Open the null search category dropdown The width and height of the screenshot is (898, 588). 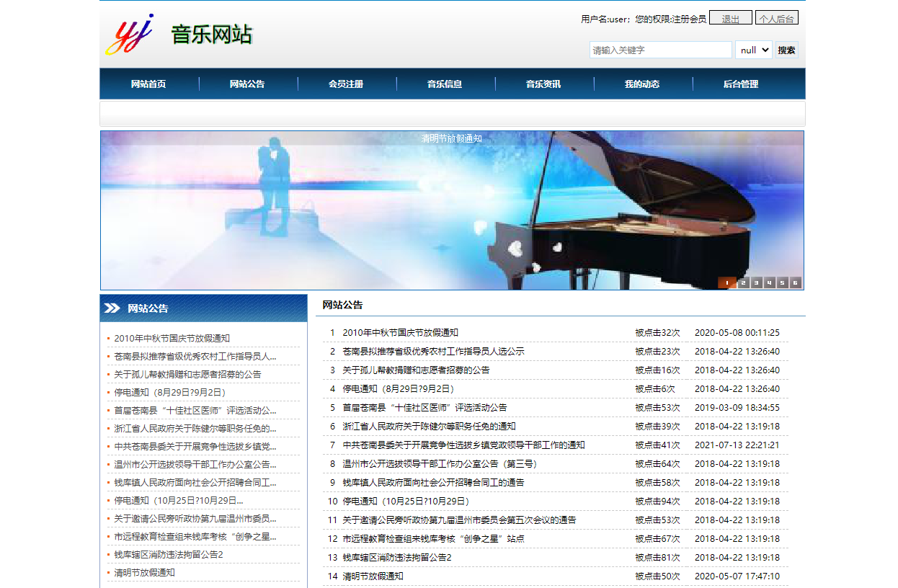[x=753, y=50]
